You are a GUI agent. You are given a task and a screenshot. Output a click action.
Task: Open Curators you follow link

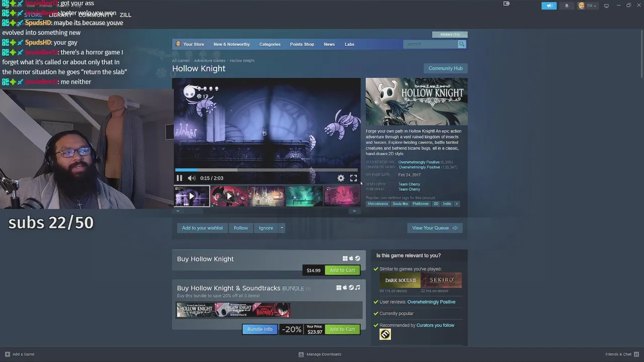pos(435,325)
